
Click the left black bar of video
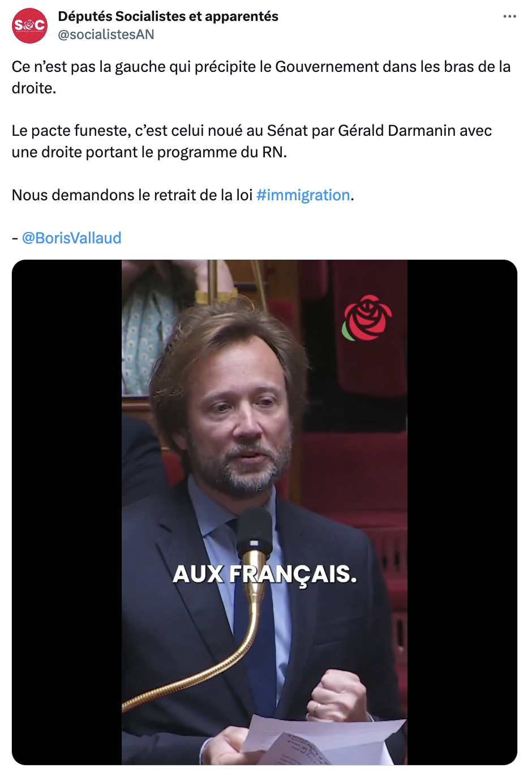67,512
